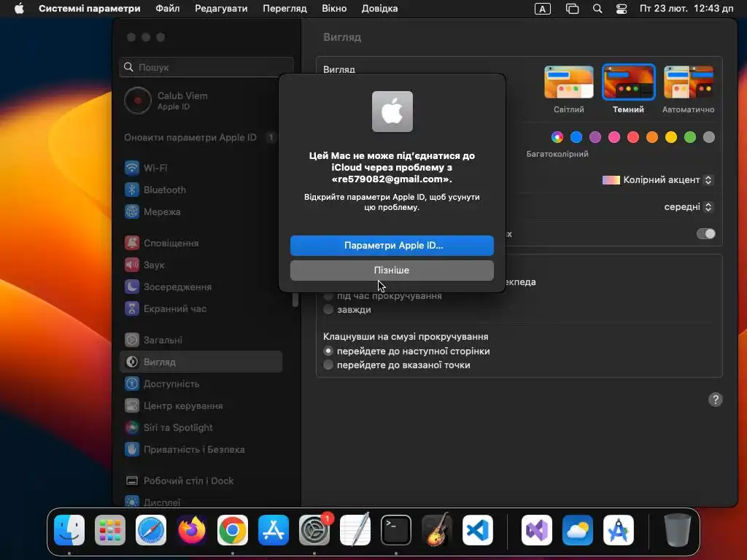Launch Safari from the Dock
Screen dimensions: 747x560
coord(151,530)
